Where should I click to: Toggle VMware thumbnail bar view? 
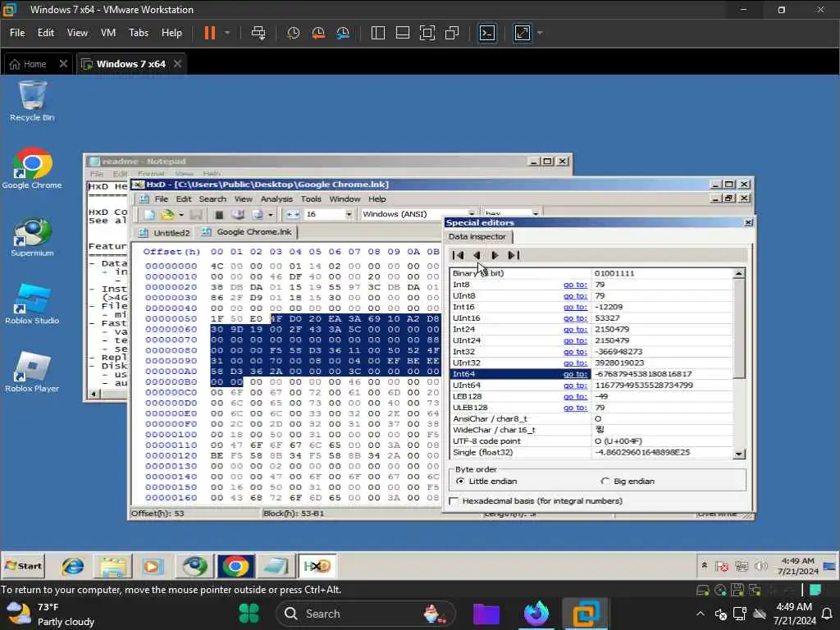click(402, 33)
